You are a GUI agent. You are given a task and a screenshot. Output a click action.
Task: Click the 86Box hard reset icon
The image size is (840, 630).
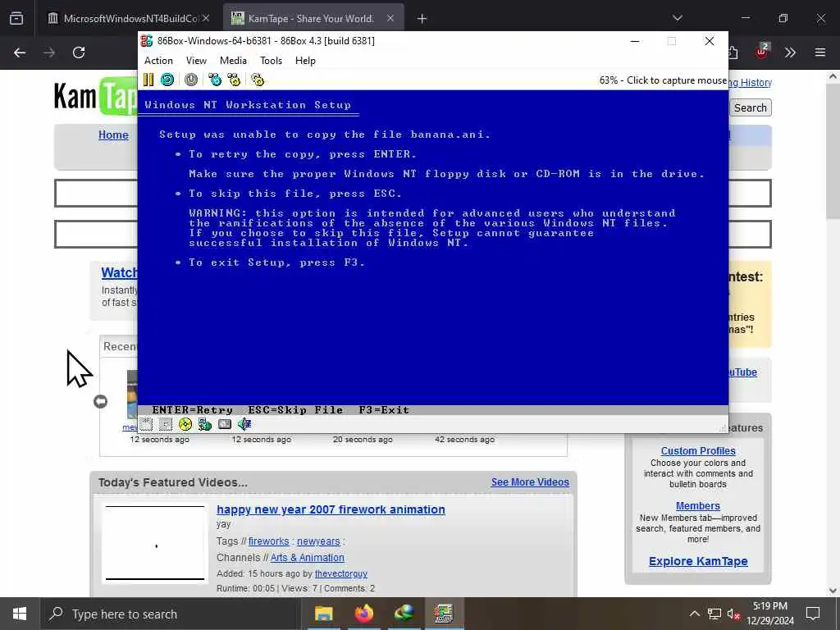[167, 80]
